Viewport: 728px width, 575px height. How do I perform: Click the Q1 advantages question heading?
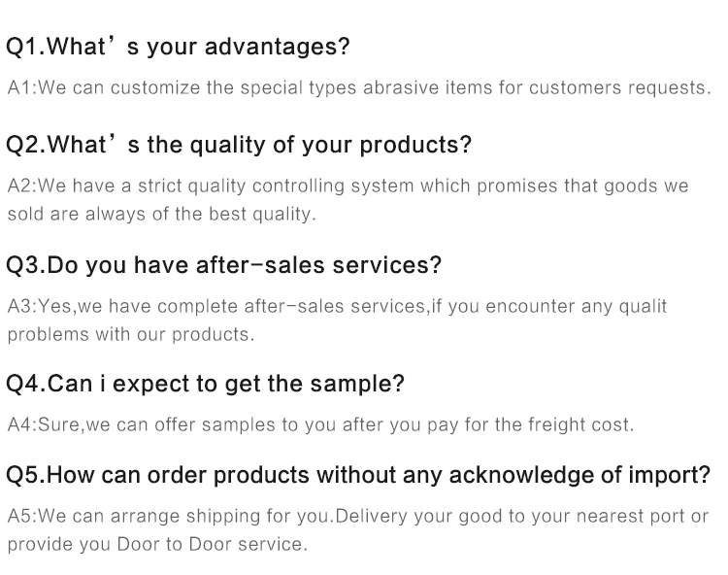click(178, 47)
